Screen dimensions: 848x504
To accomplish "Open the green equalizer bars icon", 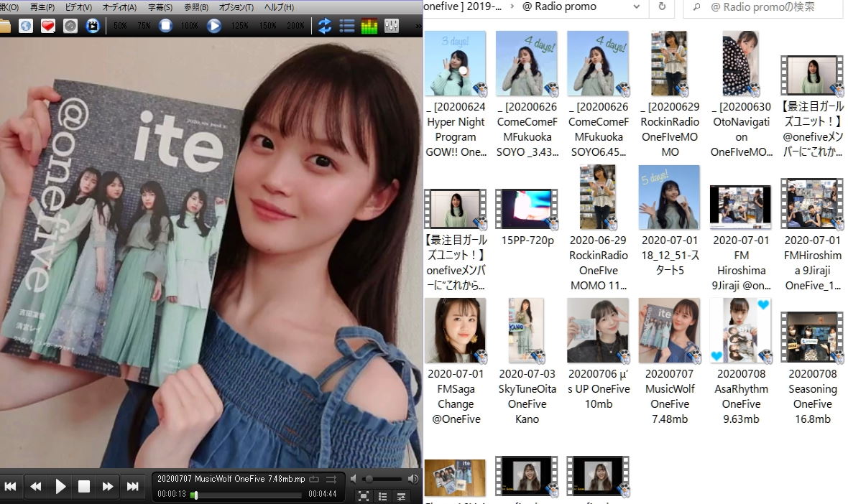I will (x=369, y=27).
